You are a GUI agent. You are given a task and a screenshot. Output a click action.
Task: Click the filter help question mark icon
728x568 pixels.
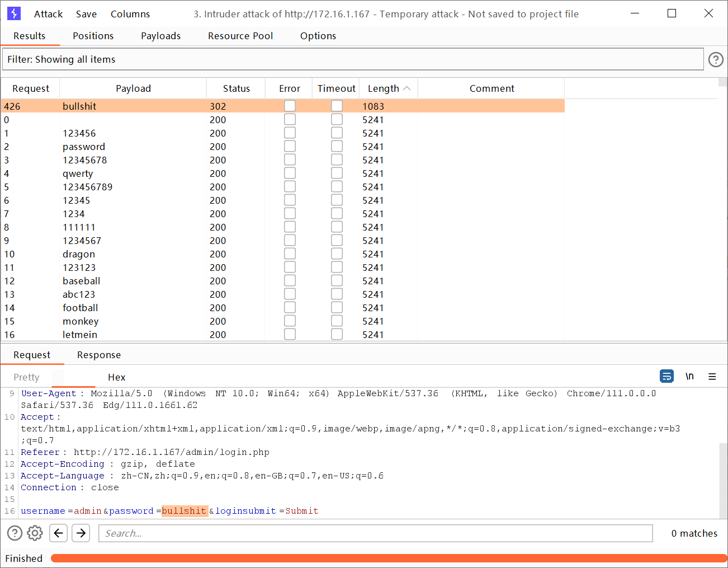point(716,59)
